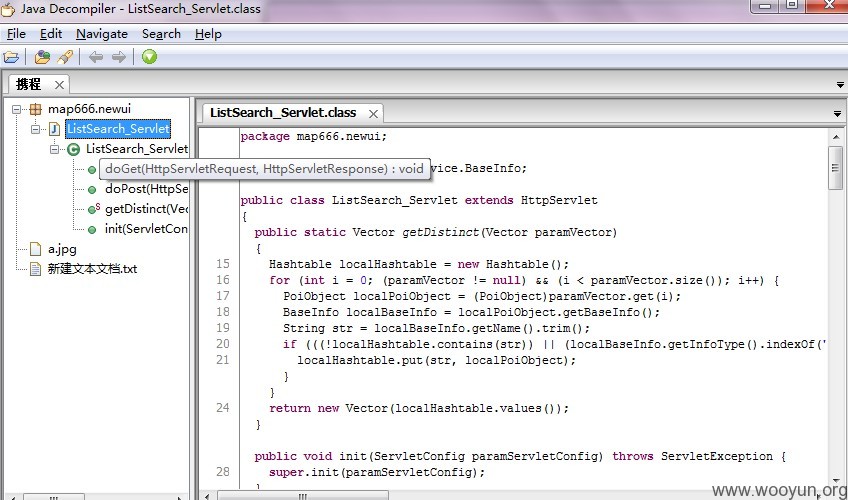Image resolution: width=848 pixels, height=500 pixels.
Task: Click 'PoiObject localPoiObject' on line 17
Action: [x=367, y=296]
